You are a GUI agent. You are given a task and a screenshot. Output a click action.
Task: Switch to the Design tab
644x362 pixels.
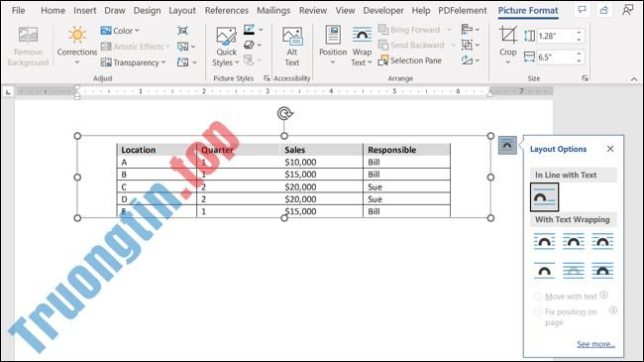(x=147, y=11)
